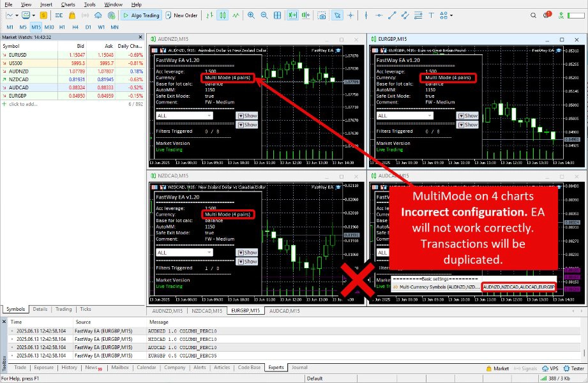
Task: Click first Show button in EURGBP panel
Action: 467,116
